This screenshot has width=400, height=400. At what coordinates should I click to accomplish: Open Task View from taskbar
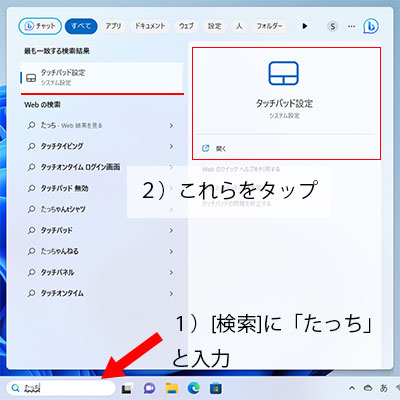[126, 388]
